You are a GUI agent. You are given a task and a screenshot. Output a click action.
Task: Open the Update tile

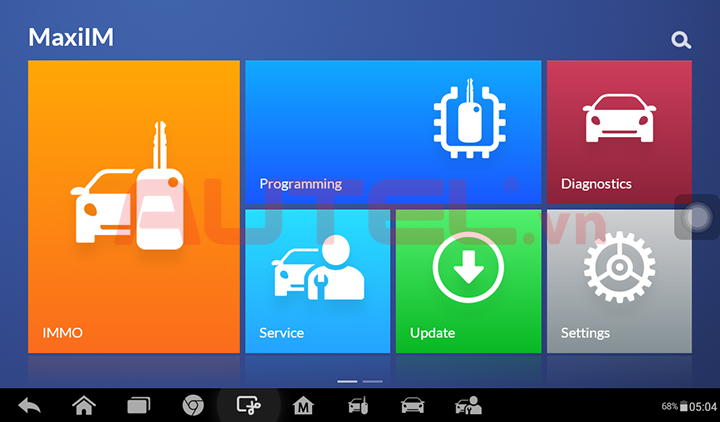tap(468, 281)
